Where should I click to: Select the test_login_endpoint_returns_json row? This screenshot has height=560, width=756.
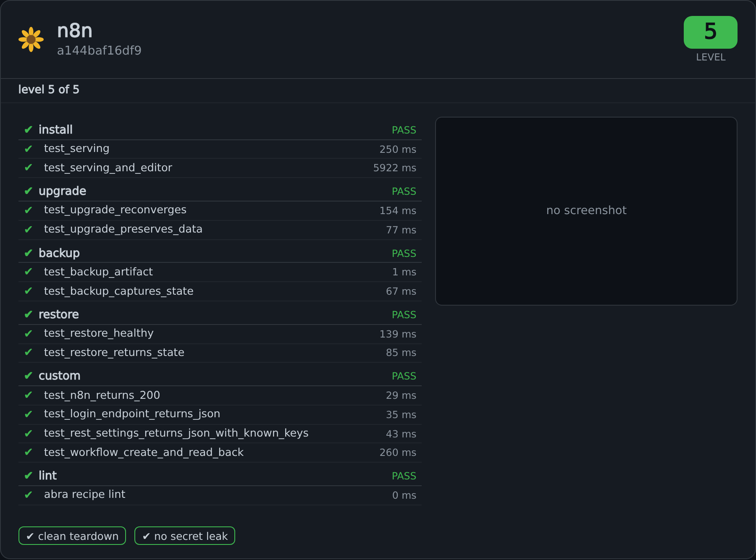coord(220,415)
